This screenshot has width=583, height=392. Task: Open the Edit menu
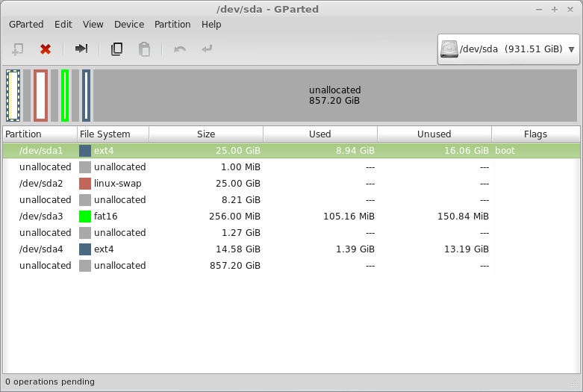pos(63,25)
